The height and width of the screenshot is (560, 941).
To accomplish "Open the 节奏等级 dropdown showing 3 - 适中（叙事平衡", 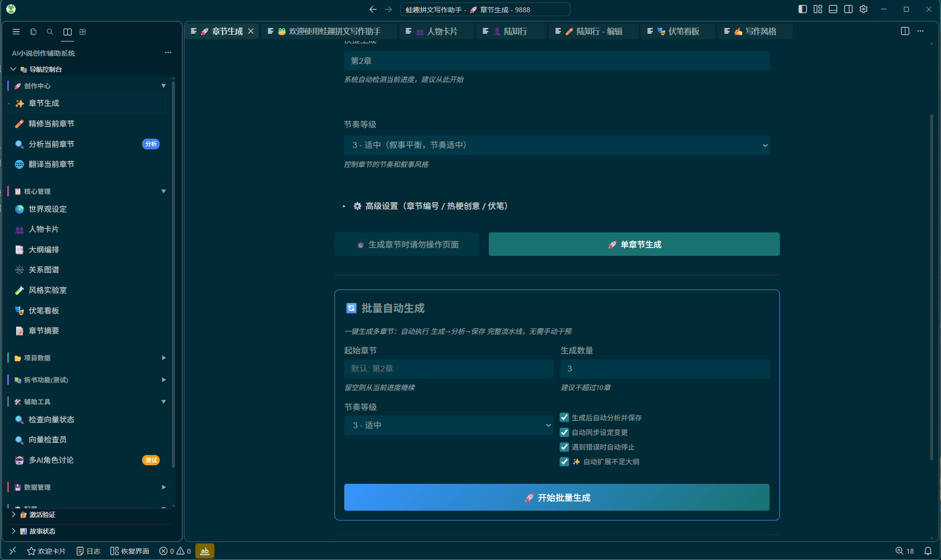I will 557,145.
